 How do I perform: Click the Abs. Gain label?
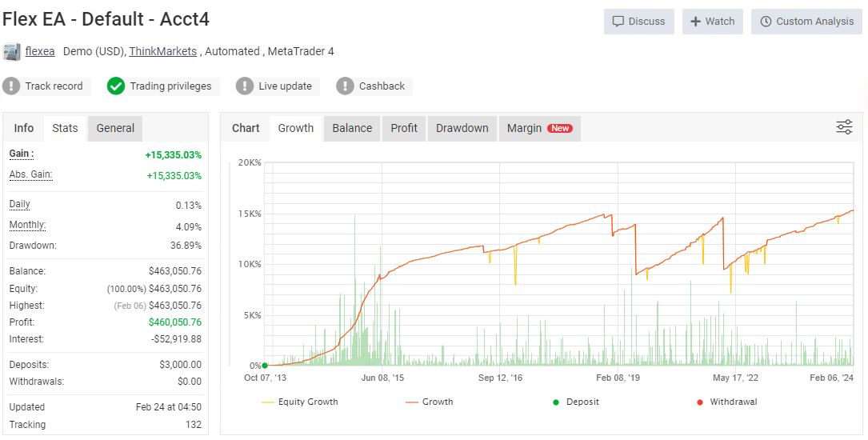[31, 175]
